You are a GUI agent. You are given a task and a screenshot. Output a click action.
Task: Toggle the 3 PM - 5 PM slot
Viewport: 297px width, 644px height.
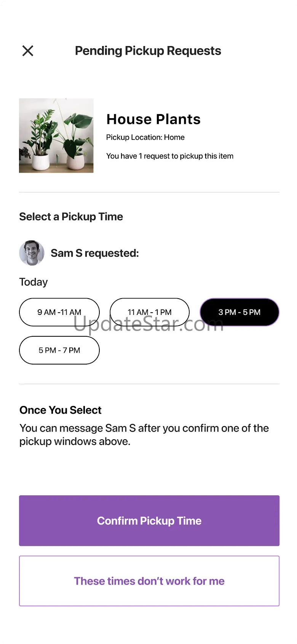[240, 312]
